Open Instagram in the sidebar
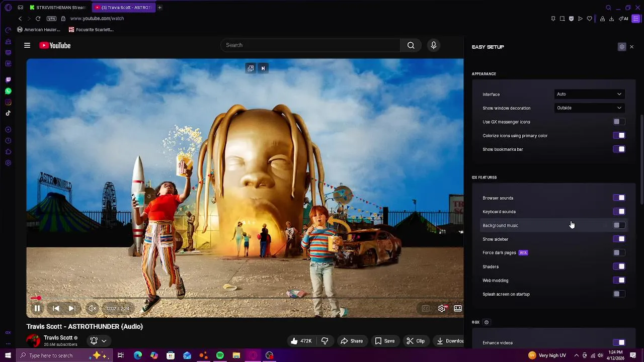 tap(8, 102)
